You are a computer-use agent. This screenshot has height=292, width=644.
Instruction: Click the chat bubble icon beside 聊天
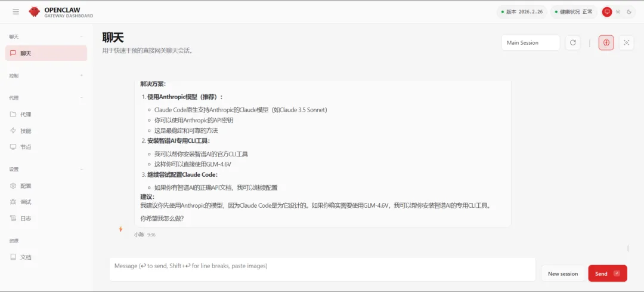(13, 53)
